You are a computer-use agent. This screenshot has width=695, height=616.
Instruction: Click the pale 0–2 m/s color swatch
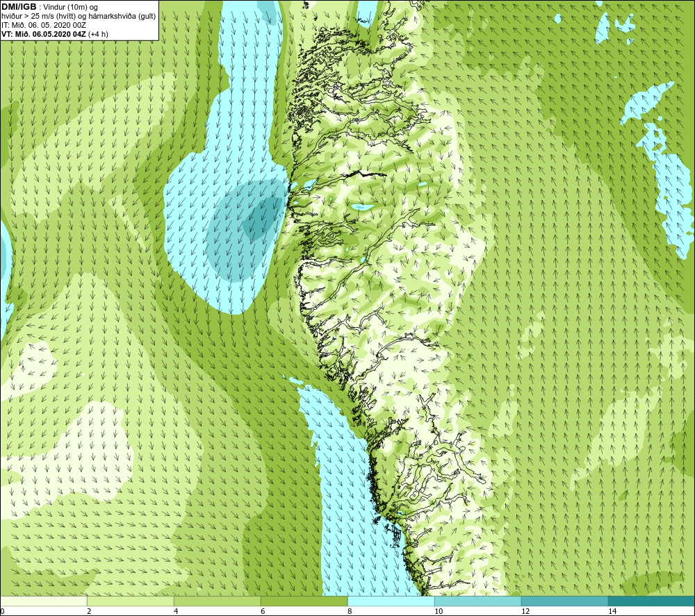click(x=43, y=601)
